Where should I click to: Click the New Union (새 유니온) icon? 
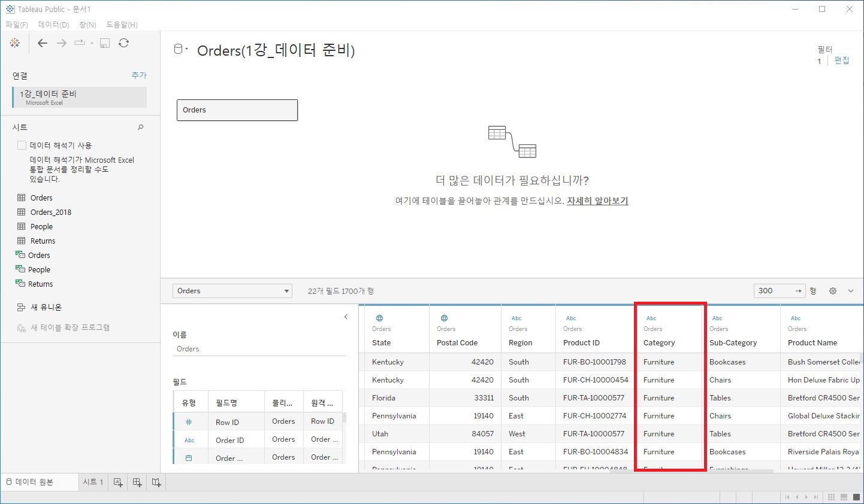click(x=21, y=307)
